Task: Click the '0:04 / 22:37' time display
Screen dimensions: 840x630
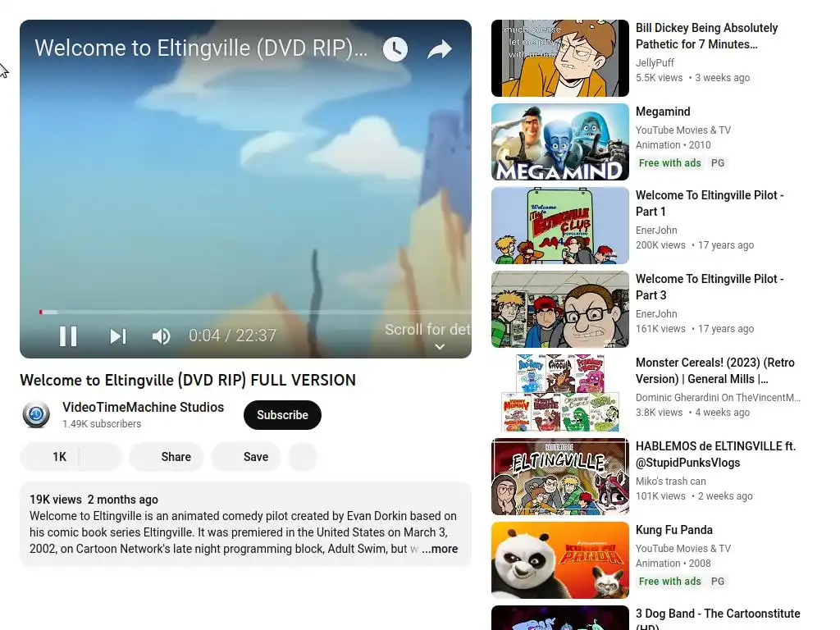Action: tap(232, 336)
